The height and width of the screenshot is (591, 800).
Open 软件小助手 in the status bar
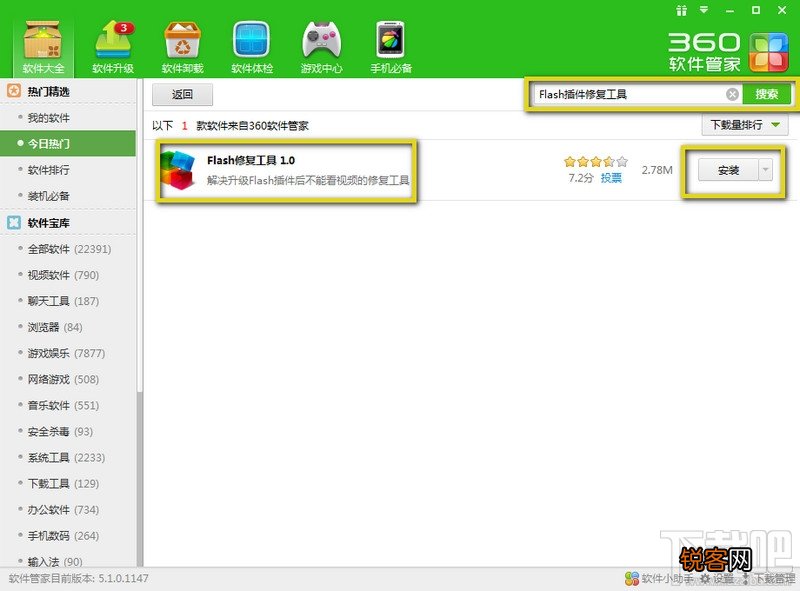click(x=659, y=579)
